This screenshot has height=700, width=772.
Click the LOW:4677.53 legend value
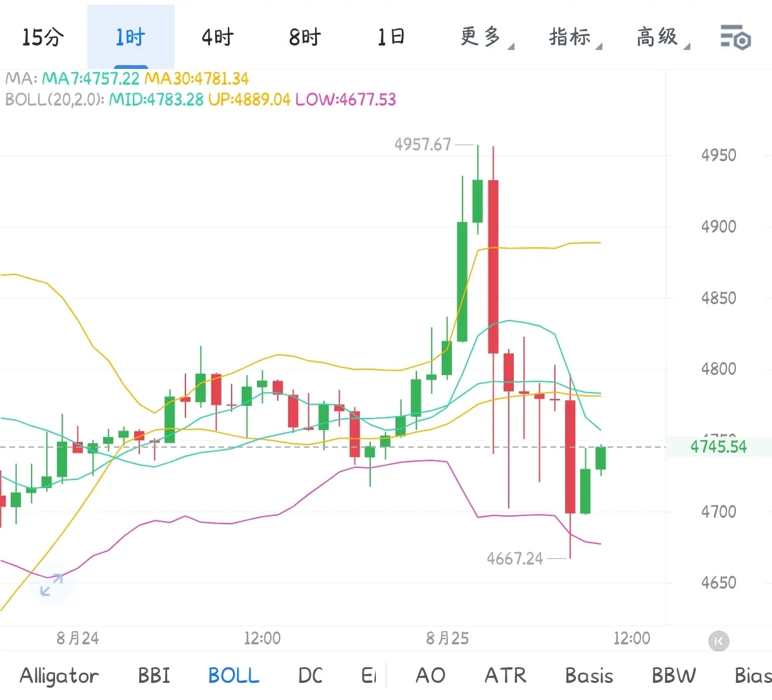pyautogui.click(x=346, y=99)
